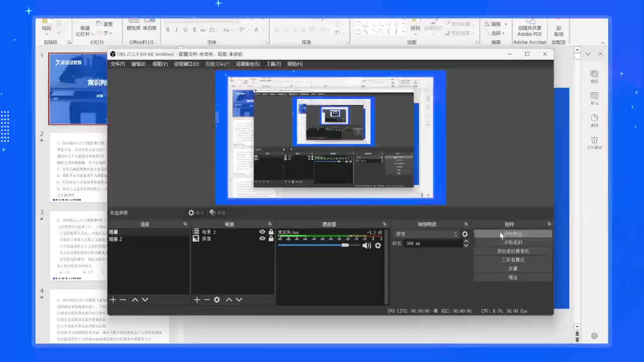Toggle the lock on the 场景 2 source

point(271,232)
